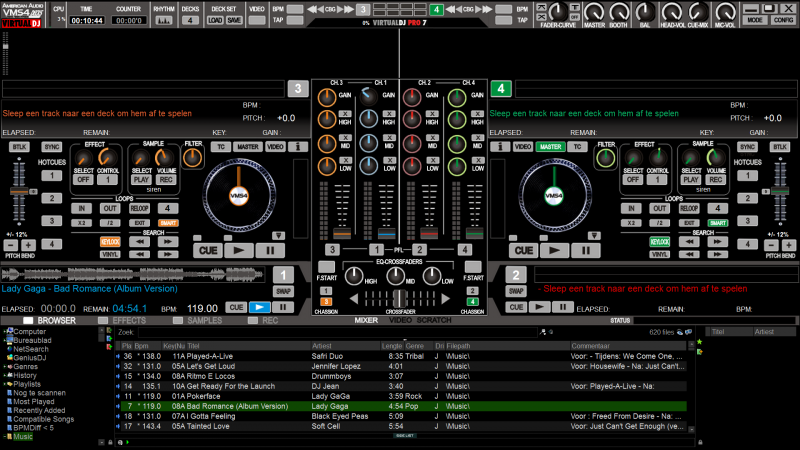The height and width of the screenshot is (450, 800).
Task: Click the HEAD-VOL knob
Action: 671,12
